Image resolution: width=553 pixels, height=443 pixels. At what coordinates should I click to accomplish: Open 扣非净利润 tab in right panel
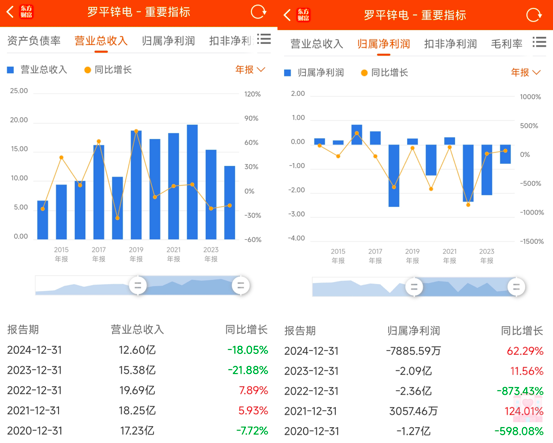(x=450, y=44)
